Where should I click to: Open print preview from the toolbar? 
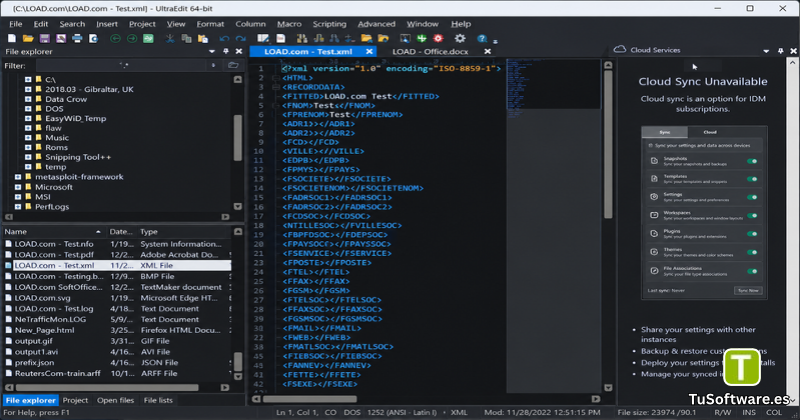[93, 38]
